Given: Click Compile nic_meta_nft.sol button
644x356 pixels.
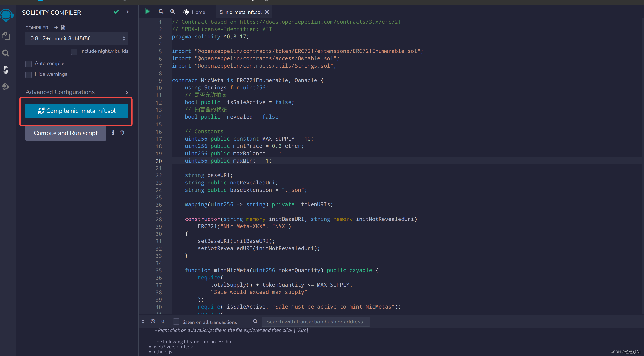Looking at the screenshot, I should tap(77, 111).
